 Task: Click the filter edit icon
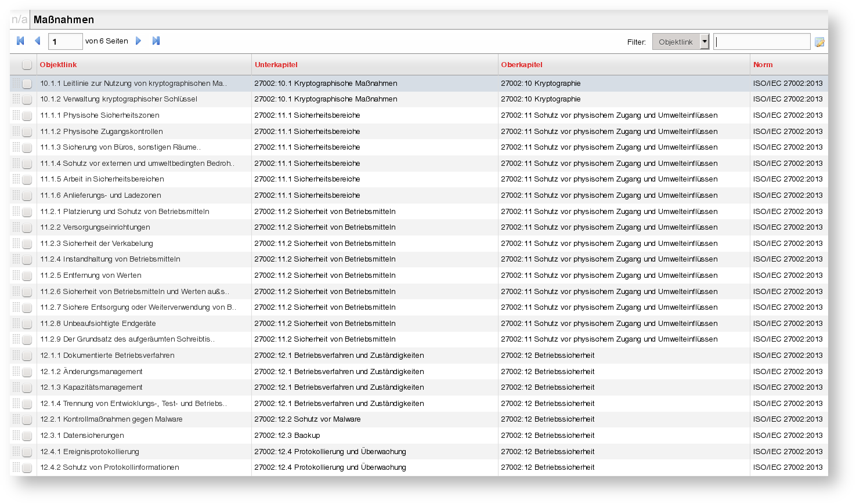(x=819, y=42)
